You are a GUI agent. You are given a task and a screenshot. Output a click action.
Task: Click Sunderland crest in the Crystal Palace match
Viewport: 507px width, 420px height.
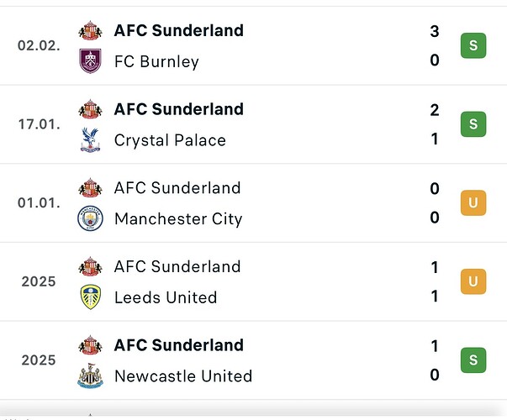(x=90, y=109)
